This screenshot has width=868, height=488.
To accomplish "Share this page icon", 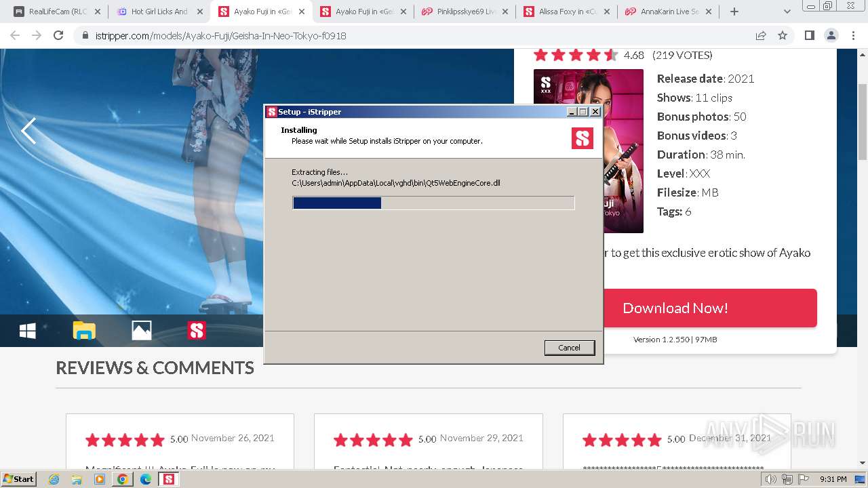I will (761, 35).
